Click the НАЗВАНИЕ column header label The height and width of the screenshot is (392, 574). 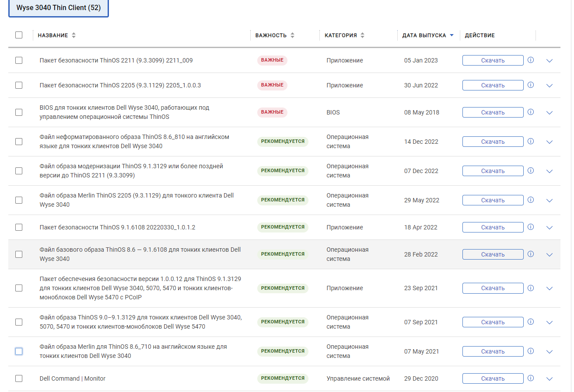(53, 35)
